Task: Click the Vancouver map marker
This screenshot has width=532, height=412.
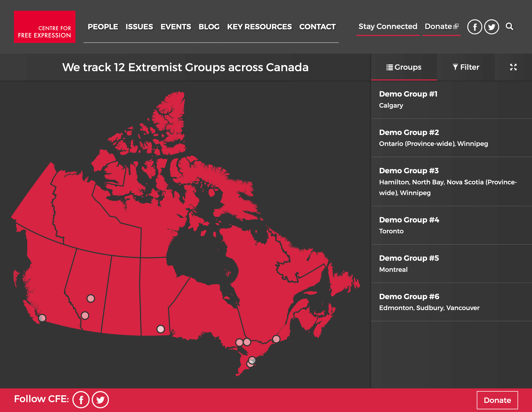Action: (x=42, y=318)
